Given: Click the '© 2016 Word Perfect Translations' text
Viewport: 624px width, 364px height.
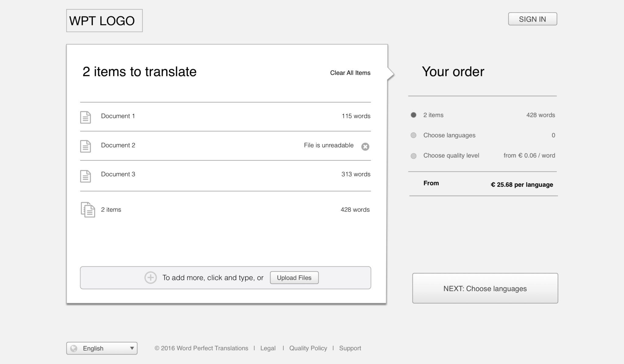Looking at the screenshot, I should coord(201,348).
